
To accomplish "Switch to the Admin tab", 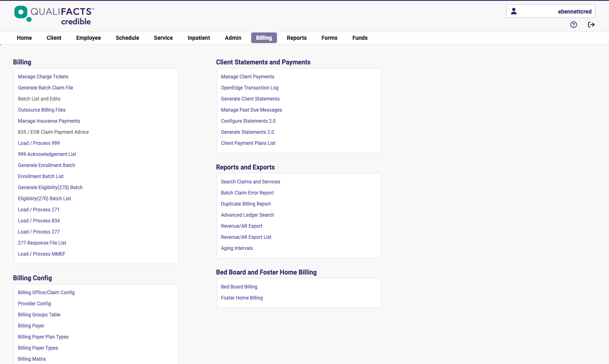I will [233, 38].
